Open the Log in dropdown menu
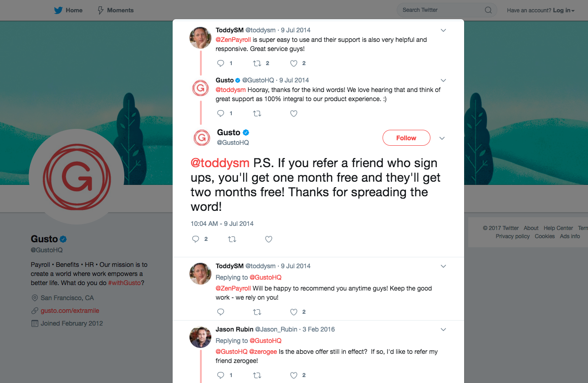The width and height of the screenshot is (588, 383). (x=564, y=10)
